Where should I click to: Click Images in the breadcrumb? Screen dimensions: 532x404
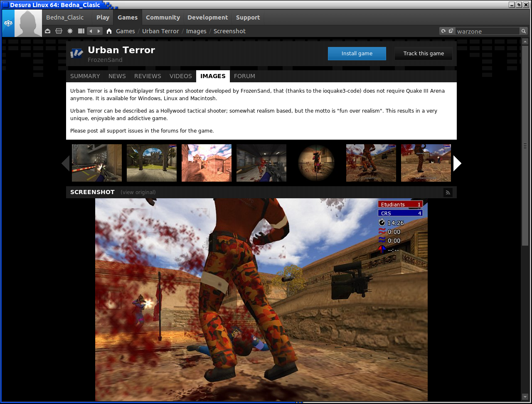click(x=196, y=31)
